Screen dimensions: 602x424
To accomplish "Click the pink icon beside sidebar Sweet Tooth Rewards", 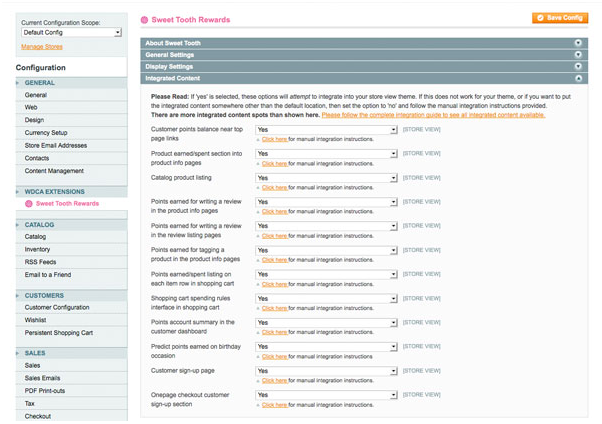I will pos(29,204).
